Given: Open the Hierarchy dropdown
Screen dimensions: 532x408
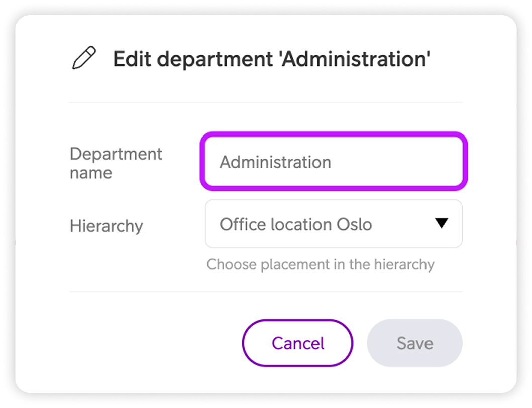Looking at the screenshot, I should (x=334, y=224).
